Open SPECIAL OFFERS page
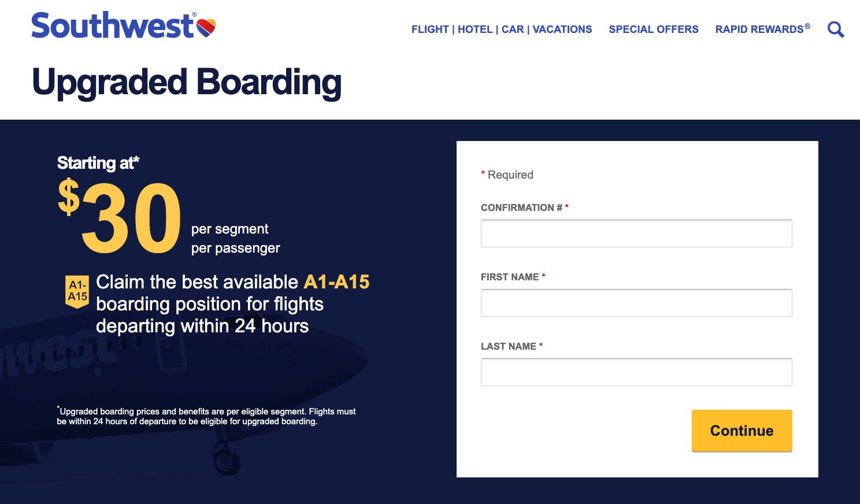Image resolution: width=860 pixels, height=504 pixels. tap(653, 29)
